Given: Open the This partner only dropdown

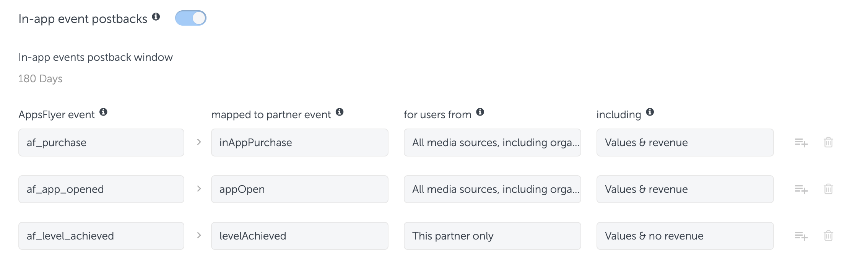Looking at the screenshot, I should (x=493, y=236).
